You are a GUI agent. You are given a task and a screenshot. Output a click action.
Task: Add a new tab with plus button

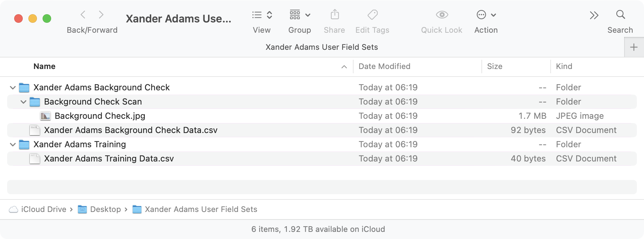coord(634,47)
